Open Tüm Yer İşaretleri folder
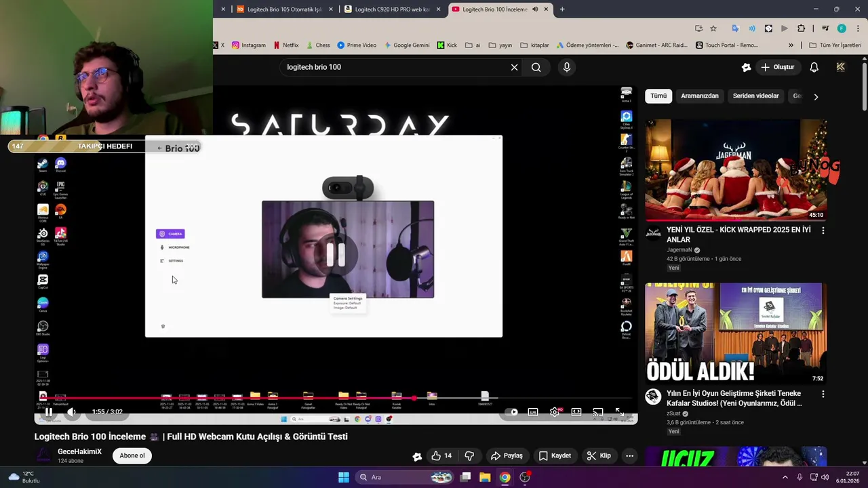Image resolution: width=868 pixels, height=488 pixels. coord(835,45)
